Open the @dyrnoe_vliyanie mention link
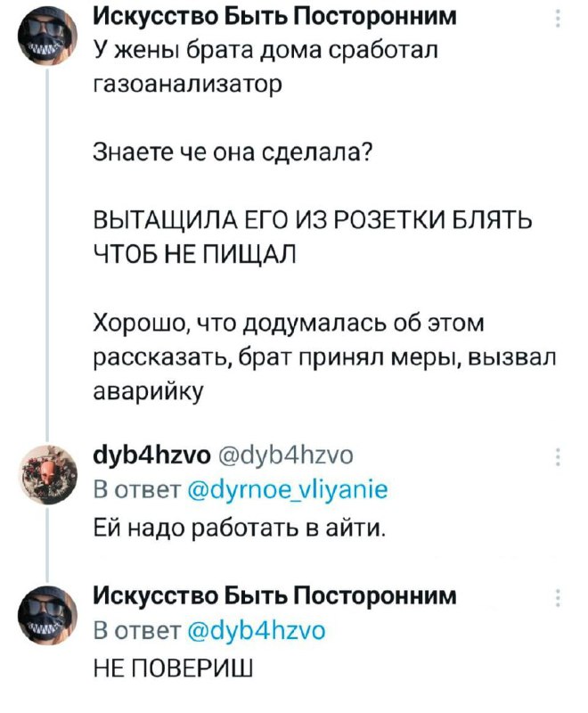588x713 pixels. [x=288, y=490]
